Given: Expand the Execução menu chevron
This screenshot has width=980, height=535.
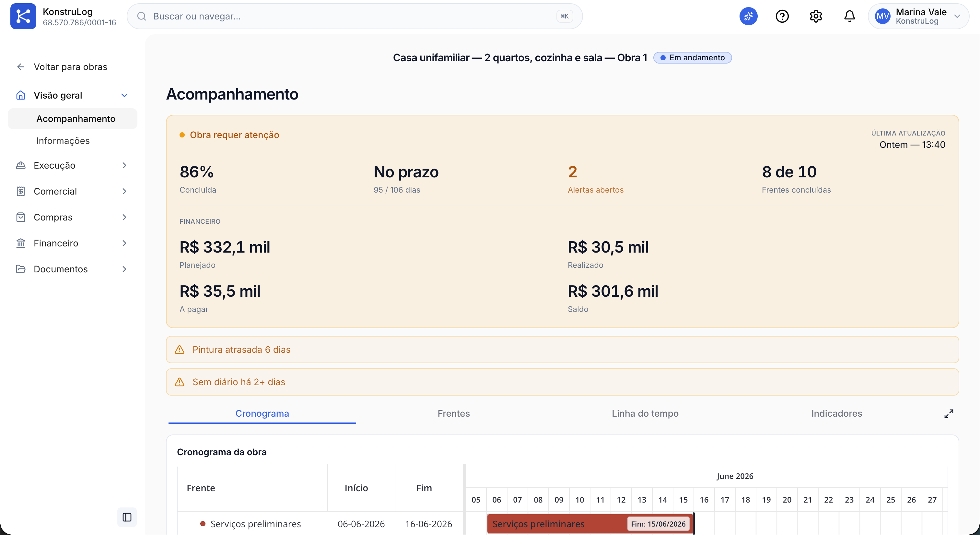Looking at the screenshot, I should [124, 165].
